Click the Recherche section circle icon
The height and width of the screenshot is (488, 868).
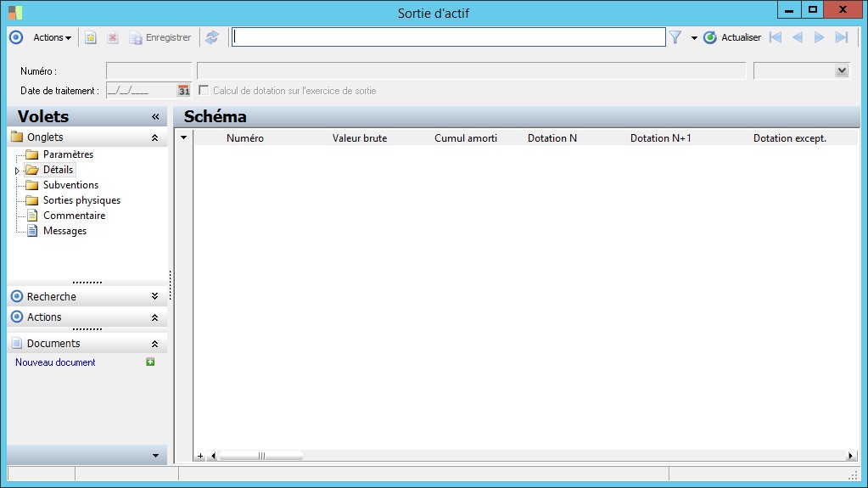tap(17, 296)
